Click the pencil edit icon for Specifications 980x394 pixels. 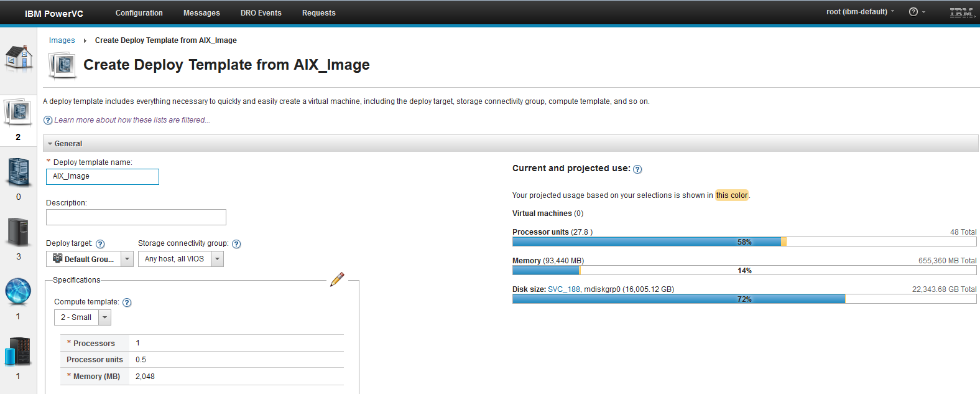click(x=337, y=279)
